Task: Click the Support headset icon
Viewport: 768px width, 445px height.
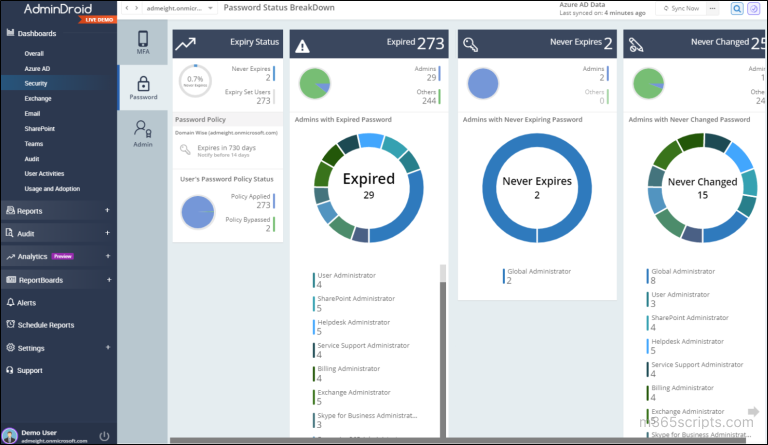Action: (x=10, y=370)
